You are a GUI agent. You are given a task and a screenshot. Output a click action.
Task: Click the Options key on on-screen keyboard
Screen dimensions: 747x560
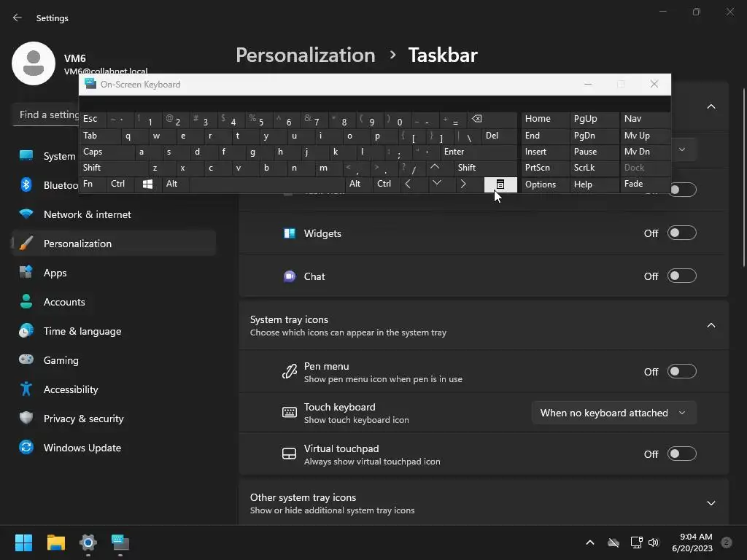coord(545,184)
